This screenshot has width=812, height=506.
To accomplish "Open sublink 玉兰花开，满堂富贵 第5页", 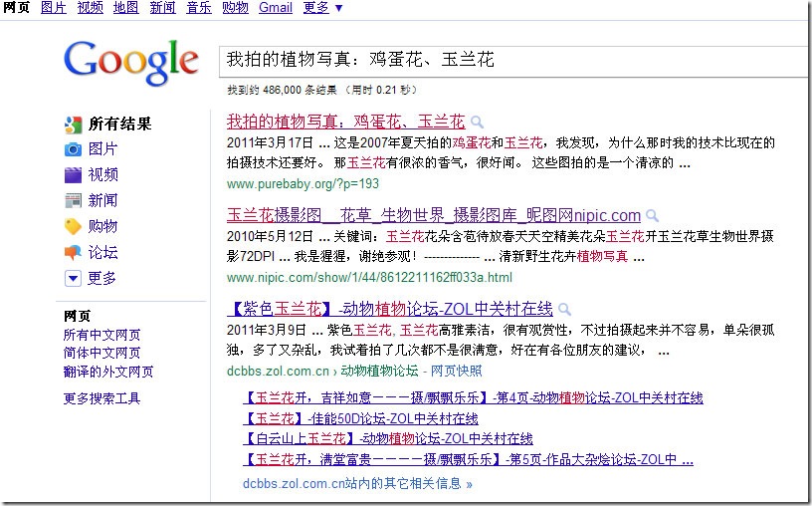I will (x=468, y=460).
